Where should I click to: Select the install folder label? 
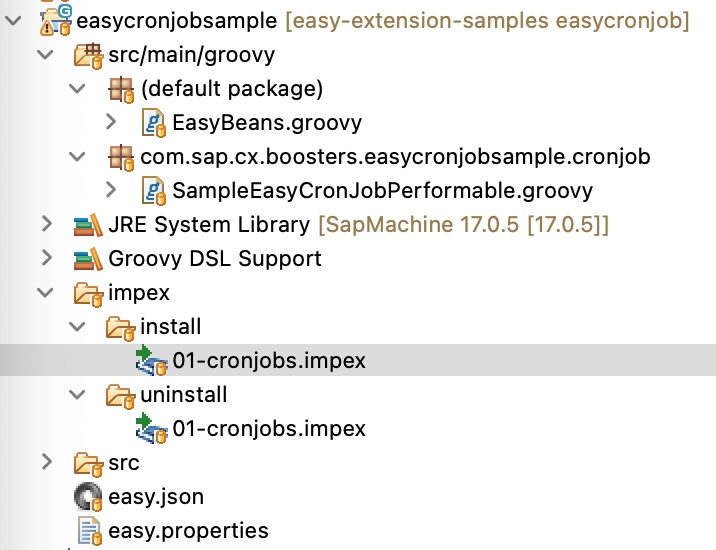click(171, 327)
